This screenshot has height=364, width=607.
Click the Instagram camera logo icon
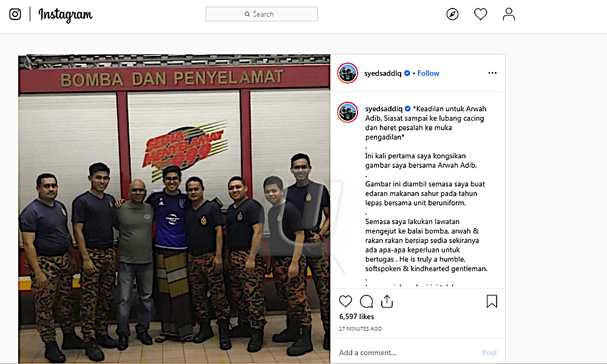point(15,15)
